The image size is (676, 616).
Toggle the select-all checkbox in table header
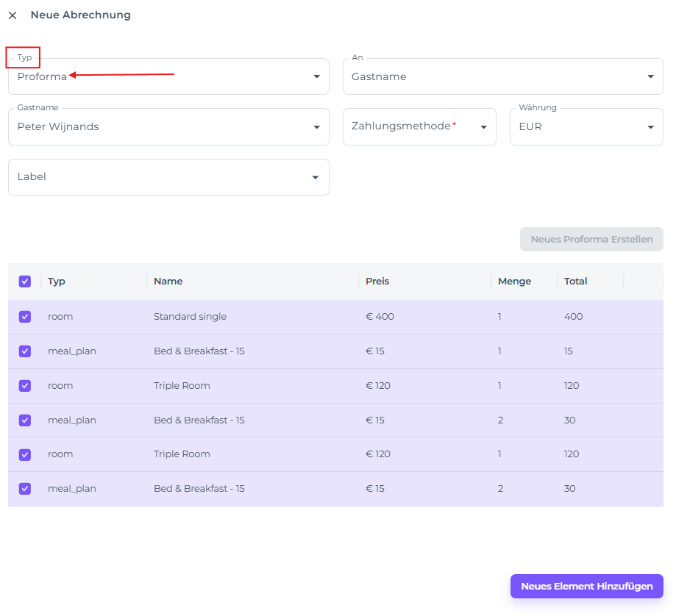click(x=25, y=282)
